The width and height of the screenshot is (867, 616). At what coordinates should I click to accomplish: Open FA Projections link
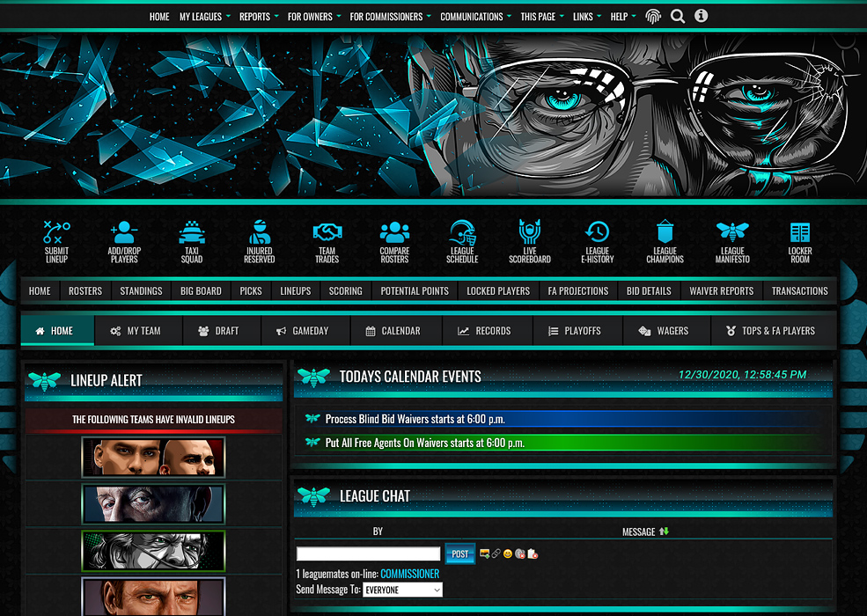coord(577,291)
